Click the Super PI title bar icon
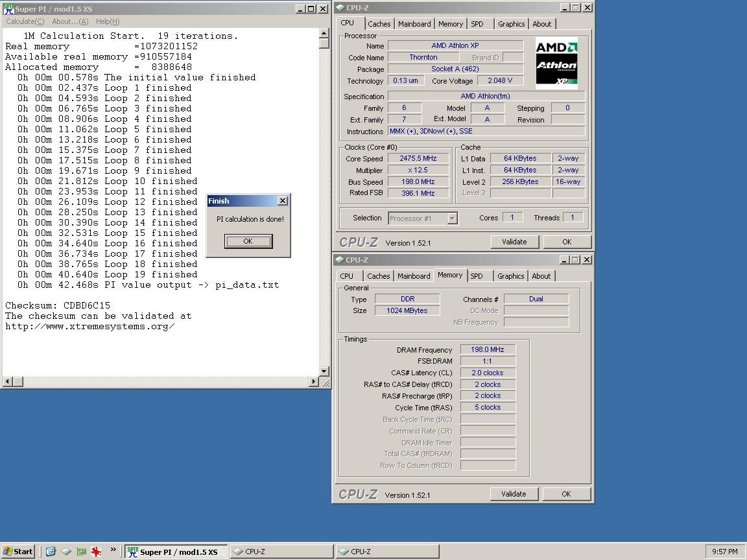747x560 pixels. 8,8
